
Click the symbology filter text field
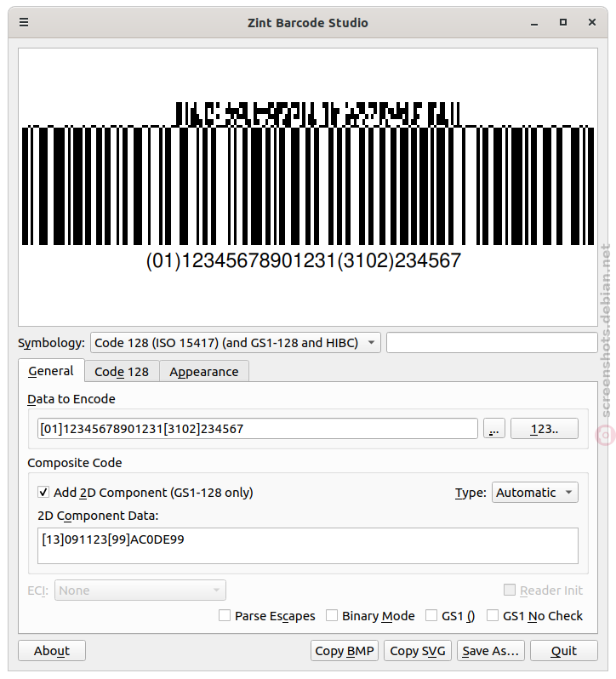492,343
